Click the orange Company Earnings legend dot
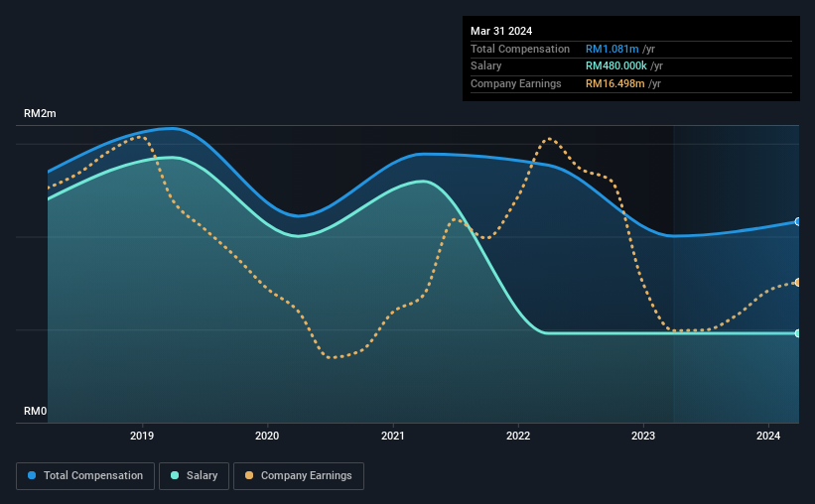815x504 pixels. pos(249,475)
